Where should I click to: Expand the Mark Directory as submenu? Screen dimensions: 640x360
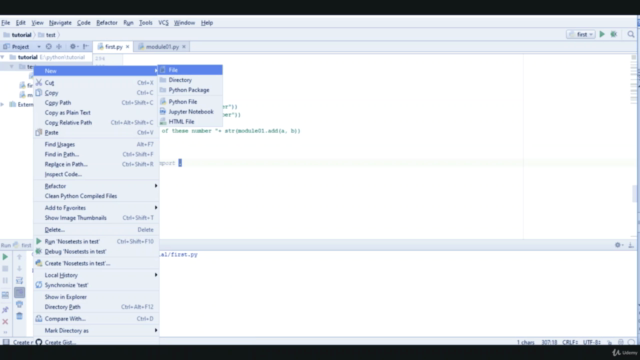pyautogui.click(x=96, y=331)
